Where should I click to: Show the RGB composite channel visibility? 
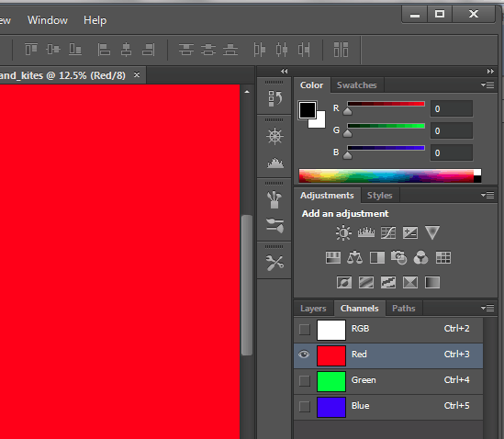pyautogui.click(x=305, y=330)
